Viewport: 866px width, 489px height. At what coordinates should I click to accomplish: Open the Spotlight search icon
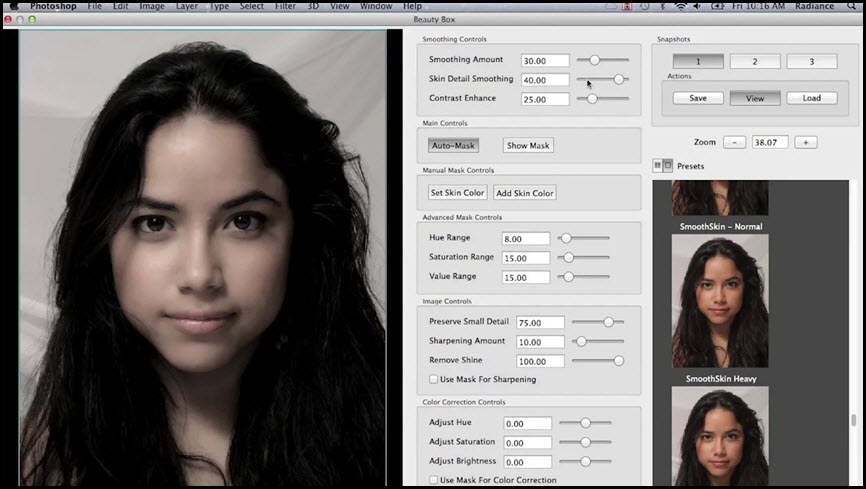tap(851, 6)
